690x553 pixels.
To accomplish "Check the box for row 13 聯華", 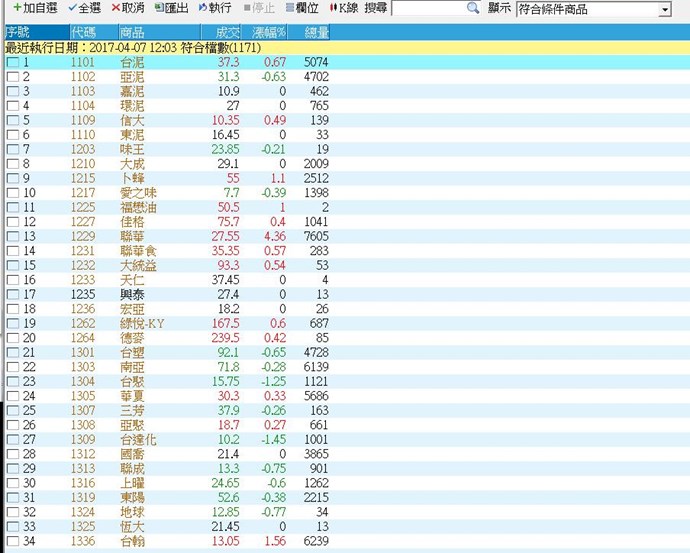I will pyautogui.click(x=13, y=237).
